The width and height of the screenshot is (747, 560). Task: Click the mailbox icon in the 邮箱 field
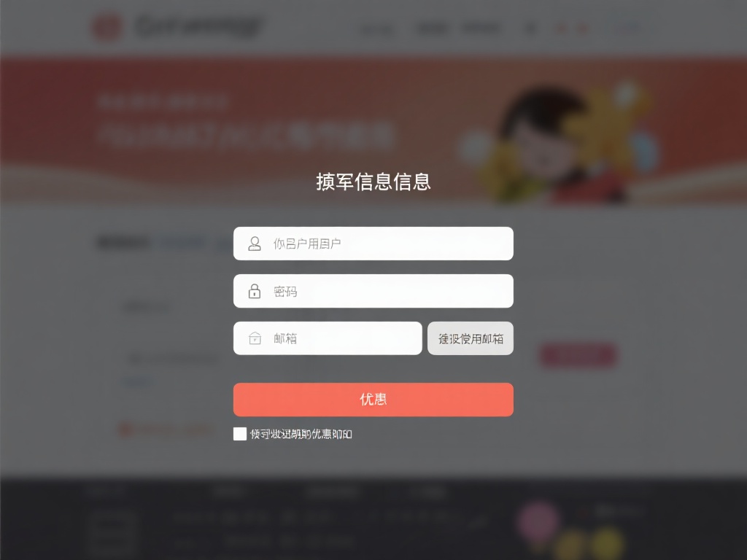255,338
